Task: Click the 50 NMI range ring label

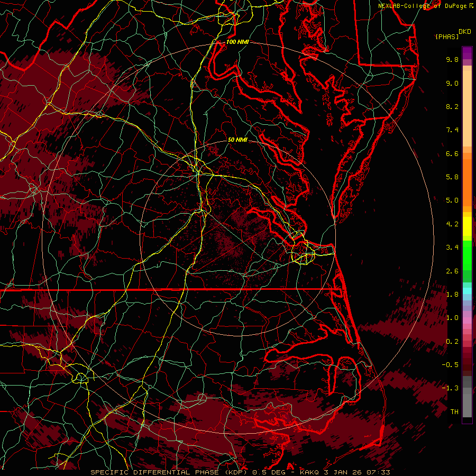Action: (237, 140)
